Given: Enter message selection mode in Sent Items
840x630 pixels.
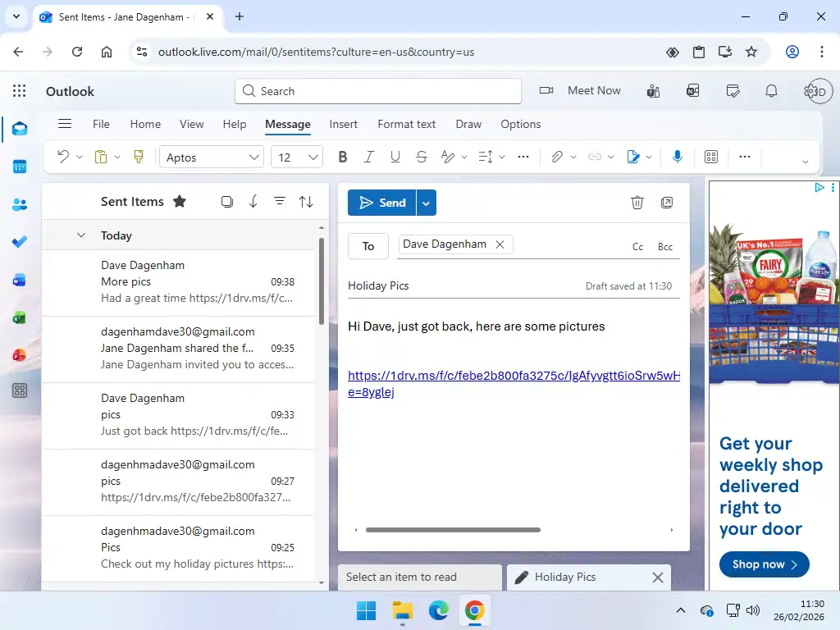Looking at the screenshot, I should 226,201.
